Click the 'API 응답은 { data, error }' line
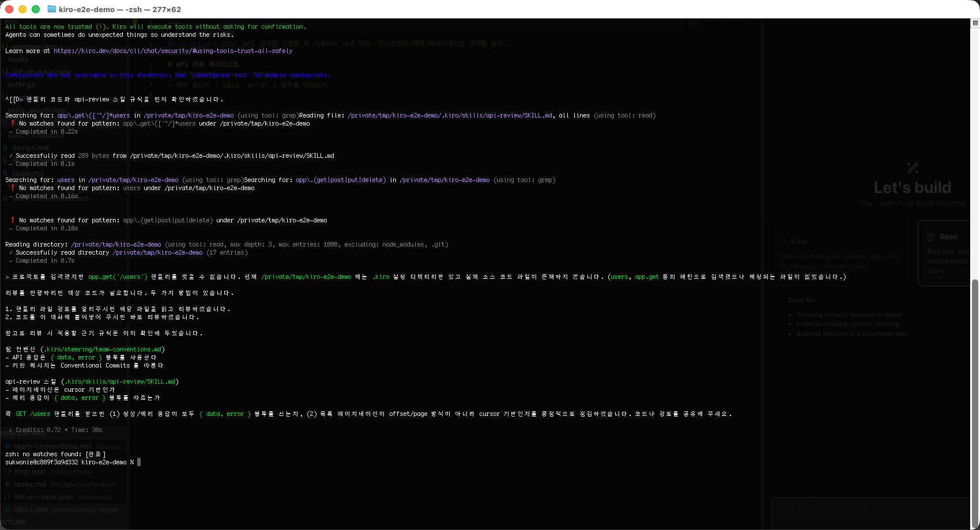Screen dimensions: 980x530 pos(81,357)
